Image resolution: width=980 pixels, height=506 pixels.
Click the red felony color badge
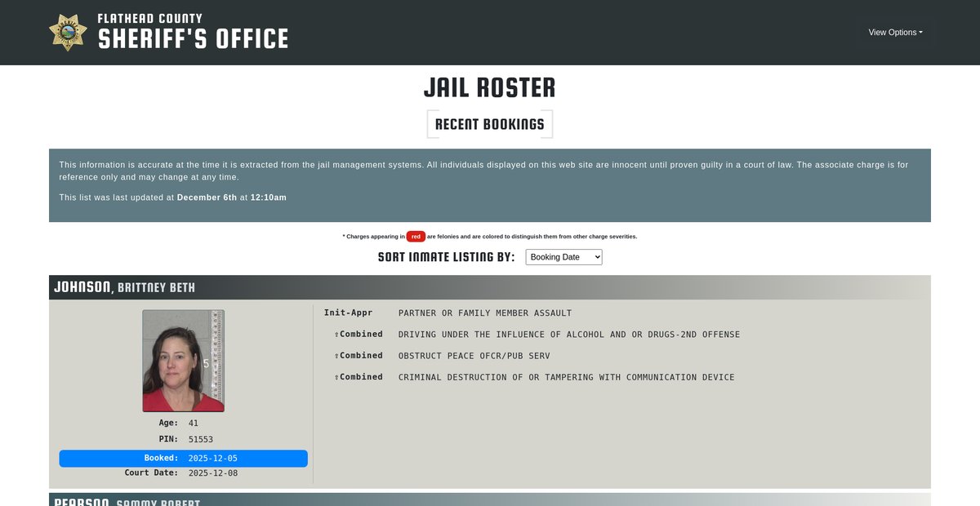point(416,237)
